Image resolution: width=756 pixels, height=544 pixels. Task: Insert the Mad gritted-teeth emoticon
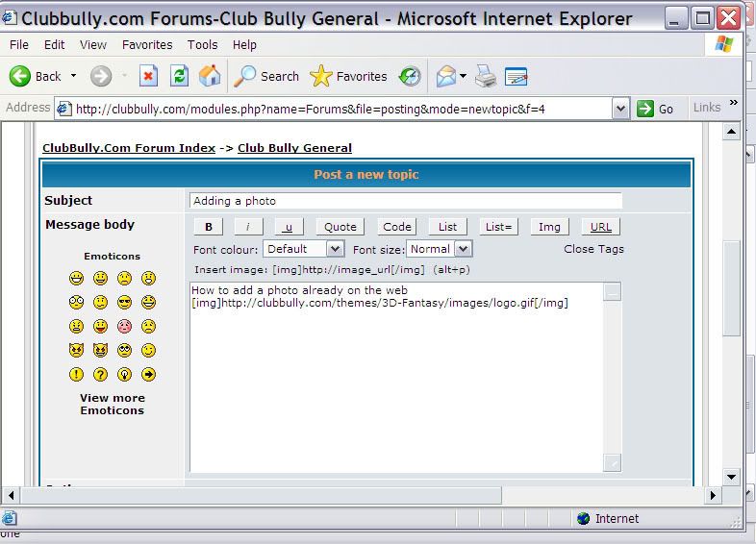coord(76,326)
